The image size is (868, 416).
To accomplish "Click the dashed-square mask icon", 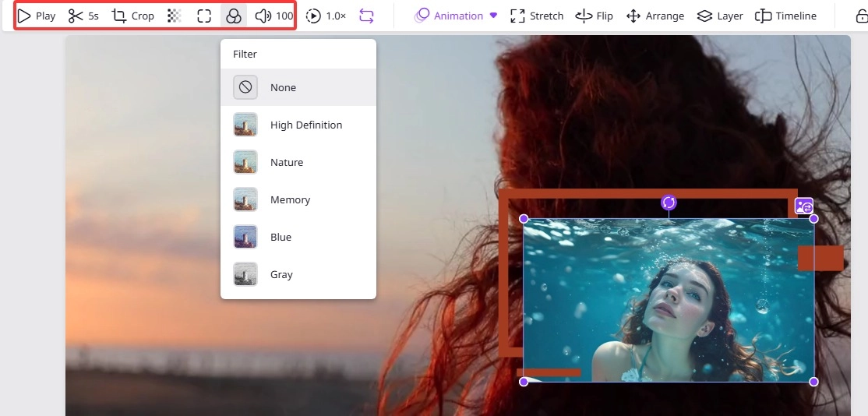I will pos(204,16).
